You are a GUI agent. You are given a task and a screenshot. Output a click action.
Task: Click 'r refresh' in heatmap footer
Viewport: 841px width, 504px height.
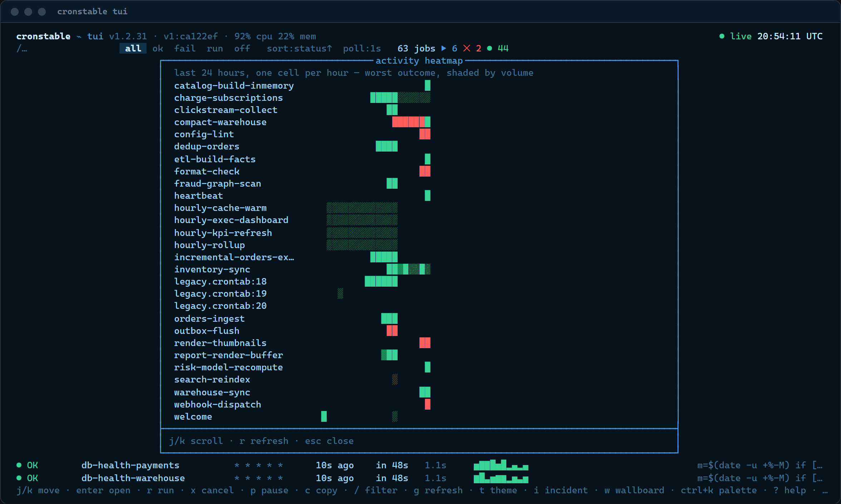[264, 441]
